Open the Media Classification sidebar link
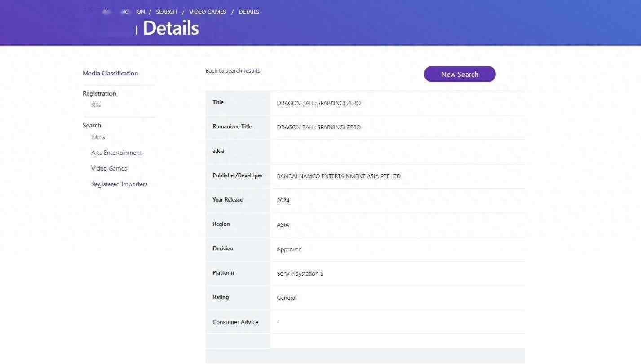 pos(110,73)
